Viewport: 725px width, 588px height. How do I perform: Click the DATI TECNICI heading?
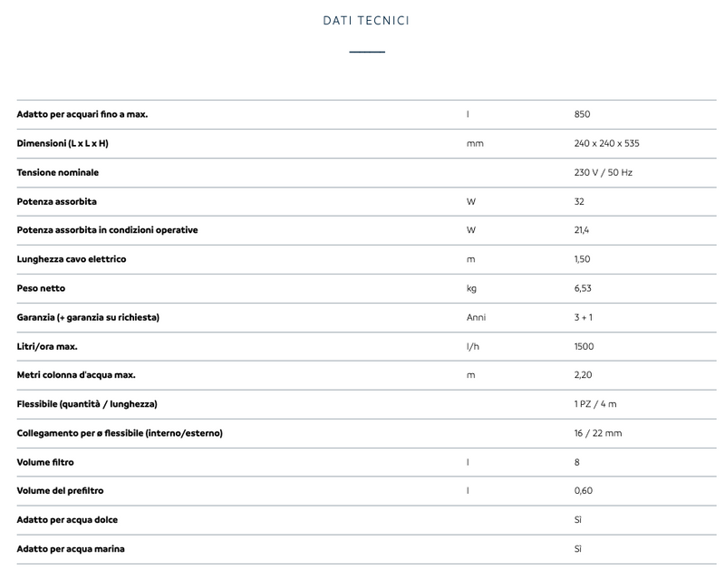[366, 20]
